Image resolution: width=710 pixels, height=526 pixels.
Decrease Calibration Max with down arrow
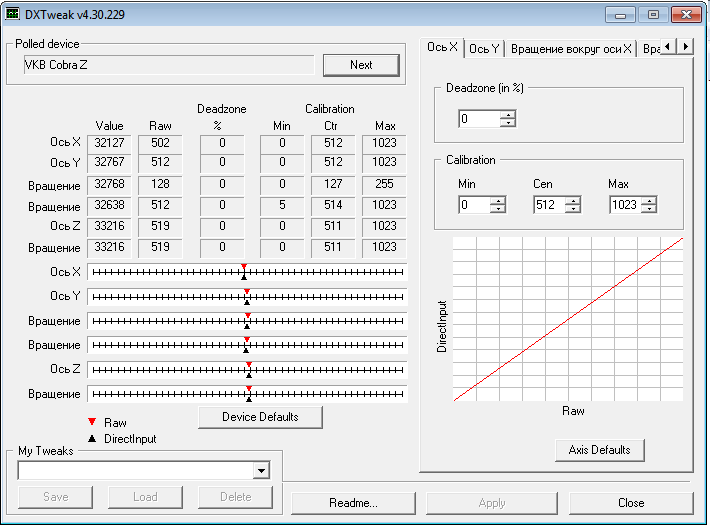(x=649, y=209)
